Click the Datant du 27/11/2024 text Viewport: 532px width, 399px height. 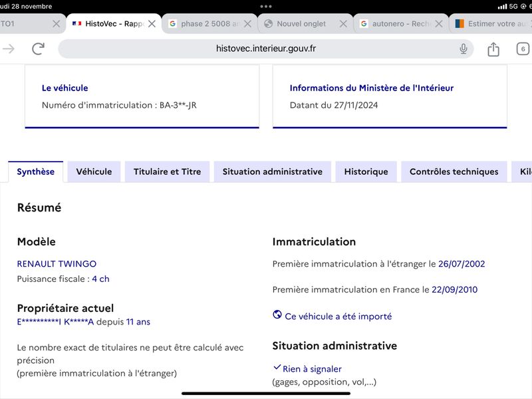coord(334,105)
